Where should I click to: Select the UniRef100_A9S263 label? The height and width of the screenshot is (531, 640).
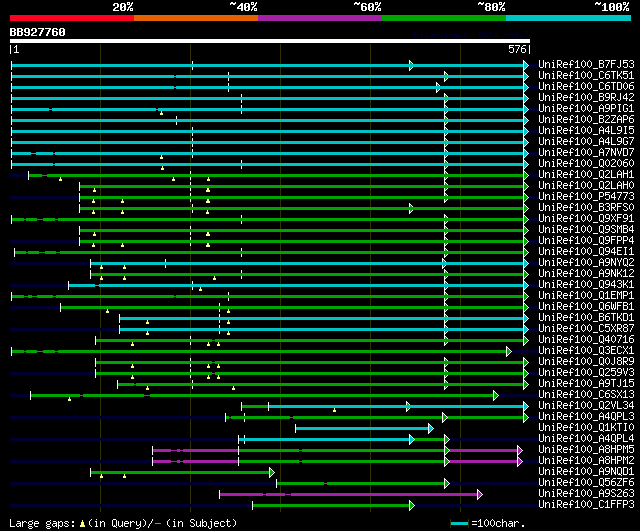[x=586, y=494]
